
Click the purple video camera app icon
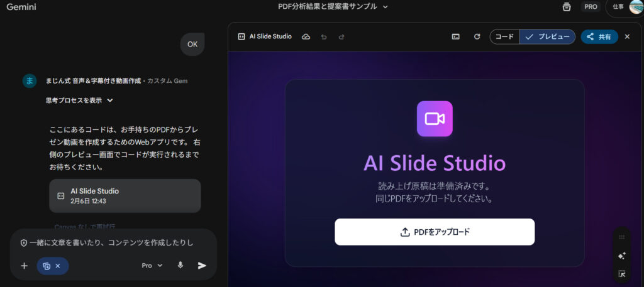click(x=435, y=119)
